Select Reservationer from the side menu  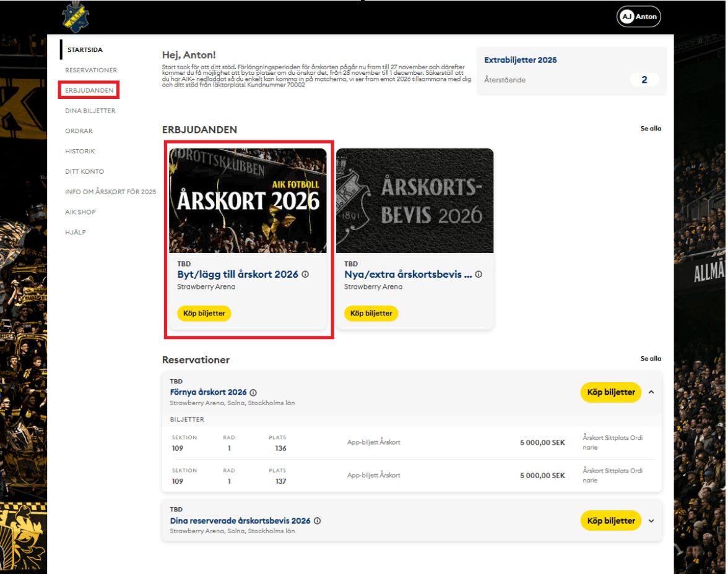91,70
